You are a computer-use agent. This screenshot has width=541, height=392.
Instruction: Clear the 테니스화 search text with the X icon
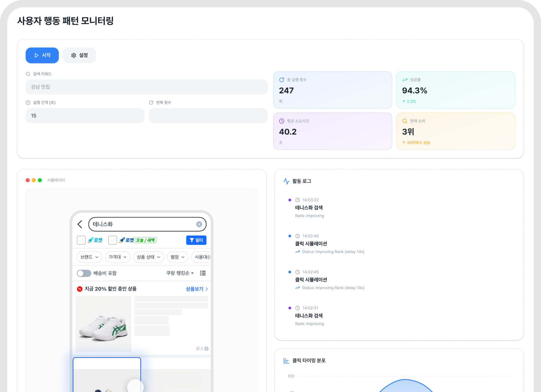point(199,224)
